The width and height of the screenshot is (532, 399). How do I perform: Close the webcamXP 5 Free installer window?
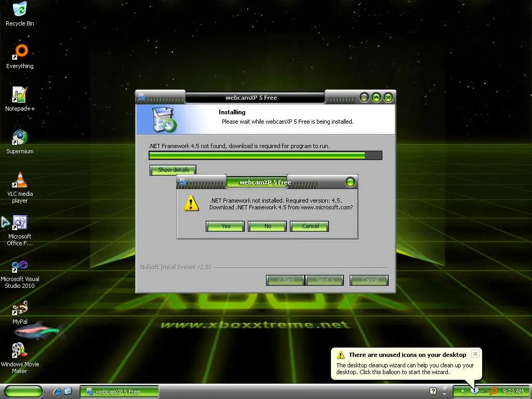[388, 98]
